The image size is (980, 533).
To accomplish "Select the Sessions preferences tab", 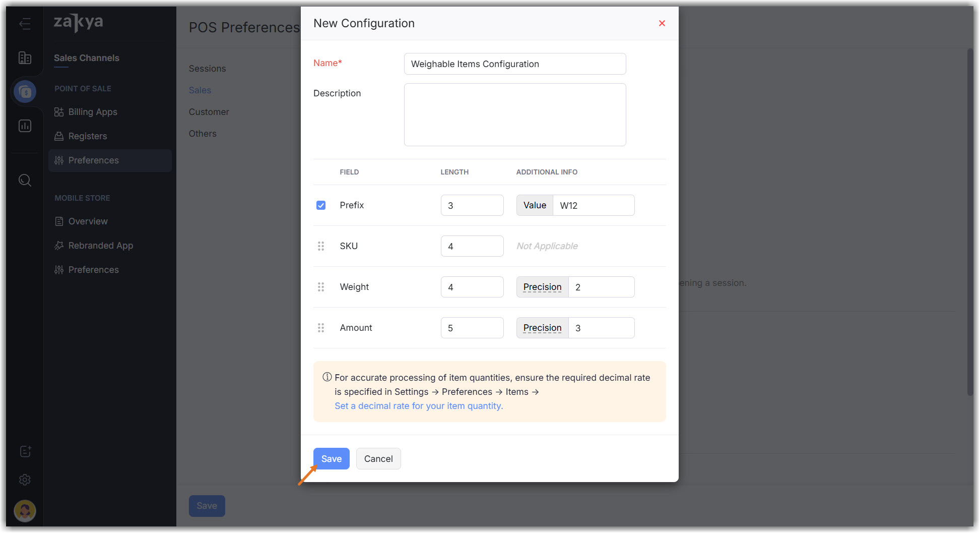I will click(207, 69).
